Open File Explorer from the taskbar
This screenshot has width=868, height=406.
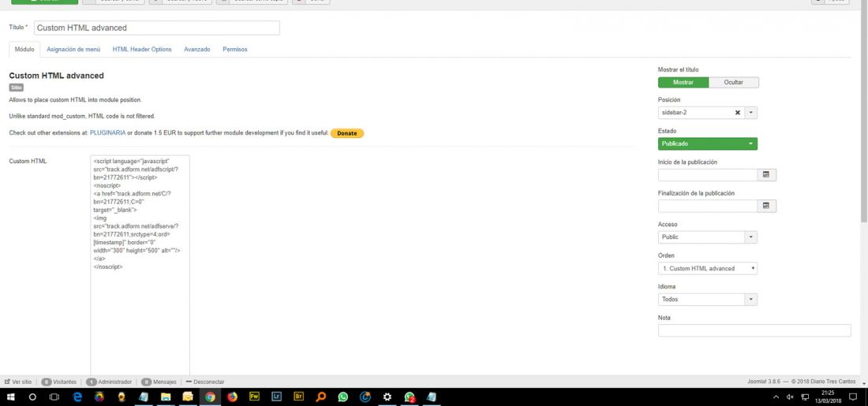[x=166, y=397]
